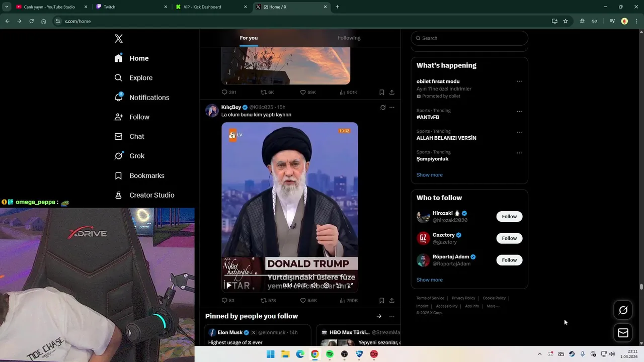Show more under Who to follow

tap(429, 280)
